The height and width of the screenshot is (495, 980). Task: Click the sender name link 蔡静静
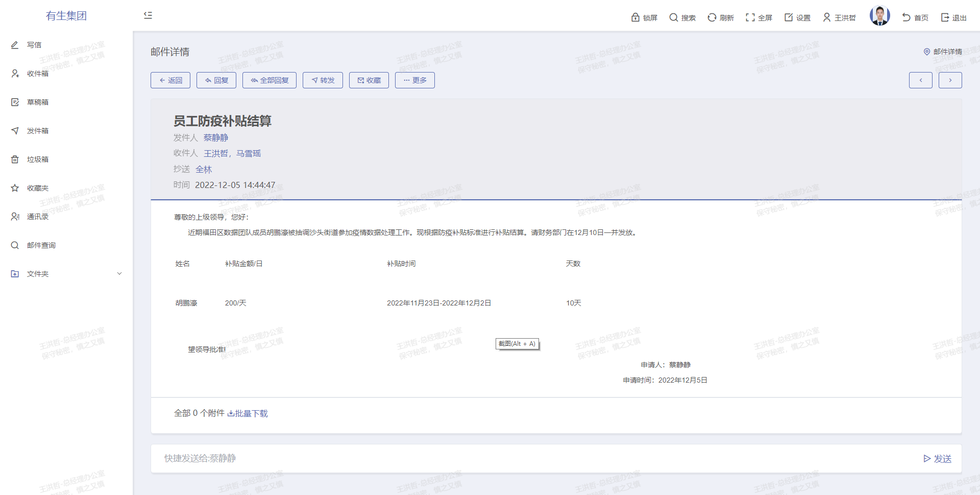215,138
